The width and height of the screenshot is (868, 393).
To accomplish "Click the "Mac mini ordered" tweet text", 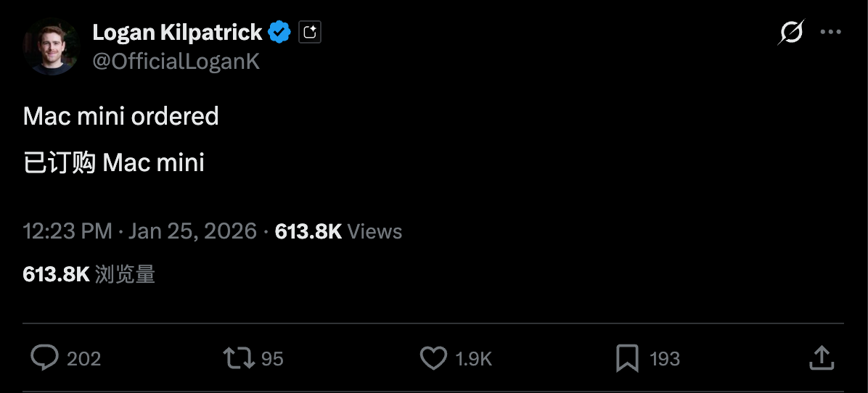I will click(x=120, y=116).
